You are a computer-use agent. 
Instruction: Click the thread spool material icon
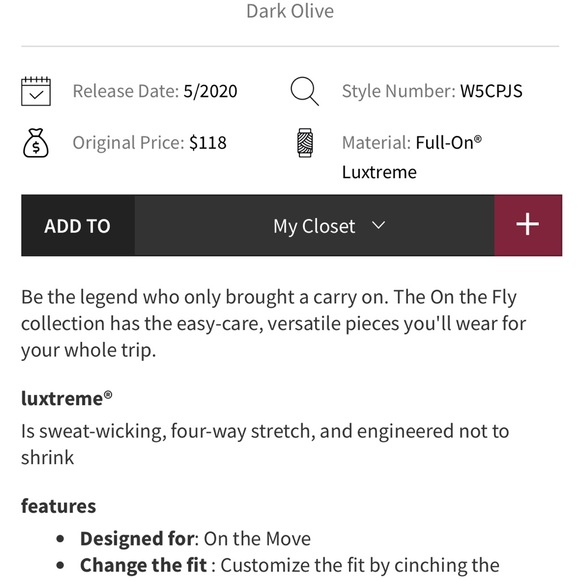click(x=305, y=143)
